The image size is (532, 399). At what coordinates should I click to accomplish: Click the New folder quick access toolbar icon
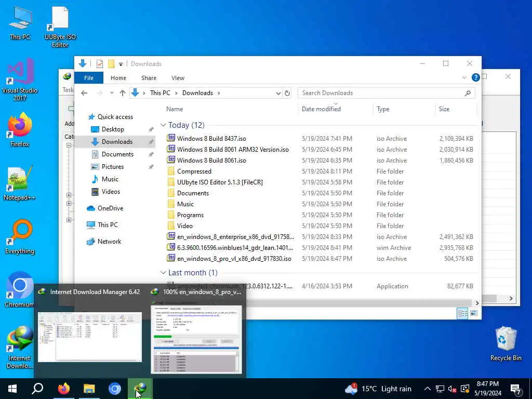(x=111, y=64)
